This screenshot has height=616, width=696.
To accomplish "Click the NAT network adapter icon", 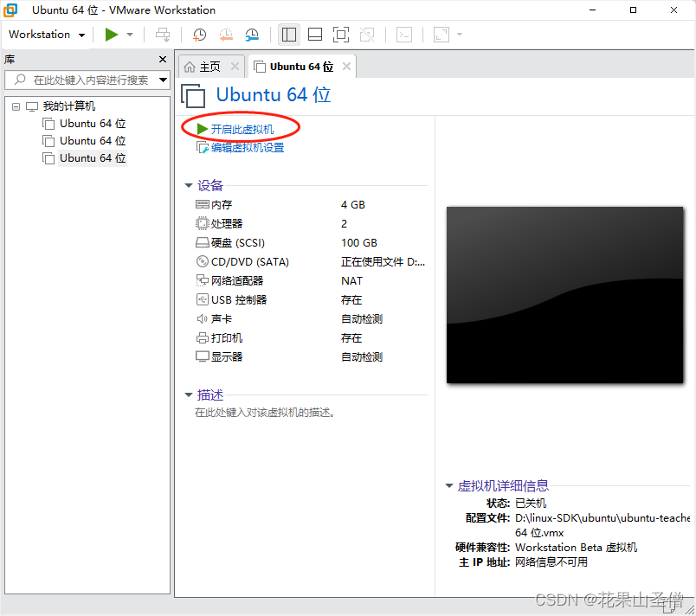I will 202,280.
